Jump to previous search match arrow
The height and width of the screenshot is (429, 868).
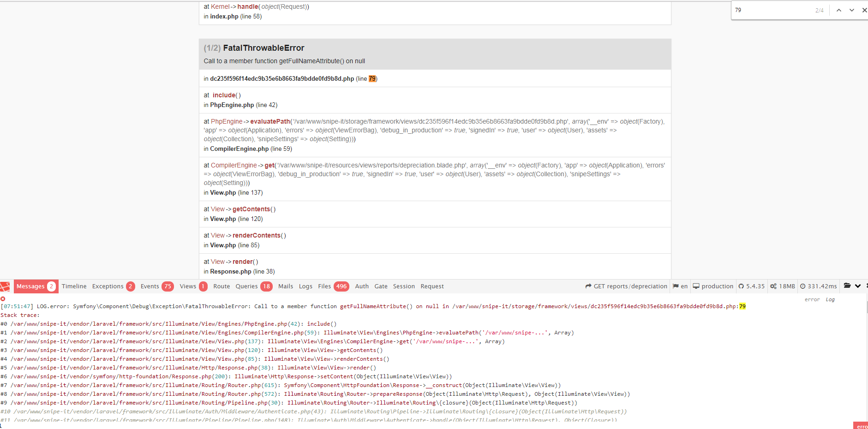click(838, 10)
